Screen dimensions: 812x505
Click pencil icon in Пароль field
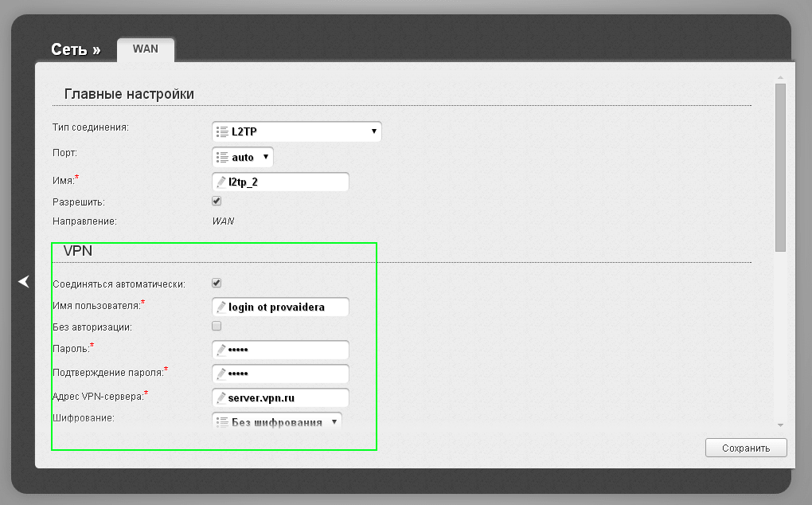point(221,350)
